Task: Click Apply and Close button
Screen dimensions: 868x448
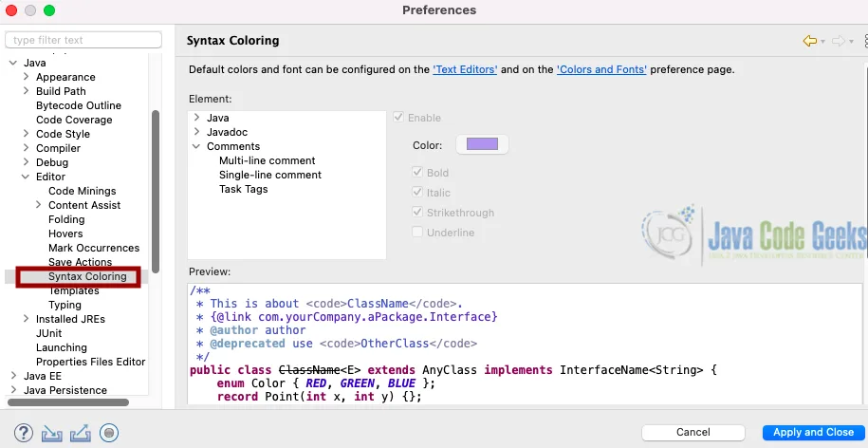Action: [x=813, y=433]
